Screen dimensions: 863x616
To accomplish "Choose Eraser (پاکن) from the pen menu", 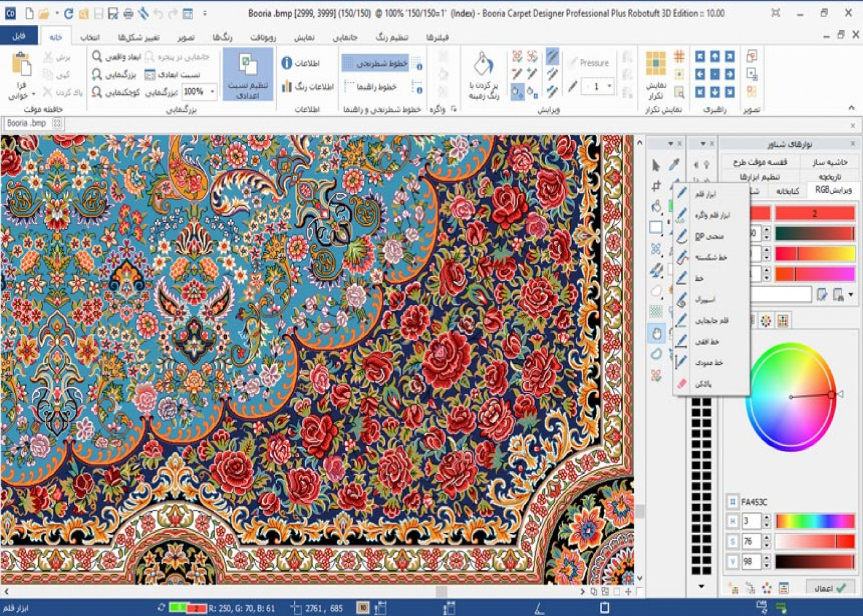I will click(x=703, y=384).
